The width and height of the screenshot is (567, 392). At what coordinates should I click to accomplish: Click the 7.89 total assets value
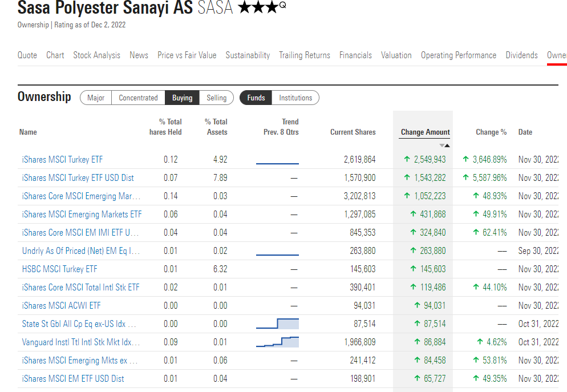point(220,177)
